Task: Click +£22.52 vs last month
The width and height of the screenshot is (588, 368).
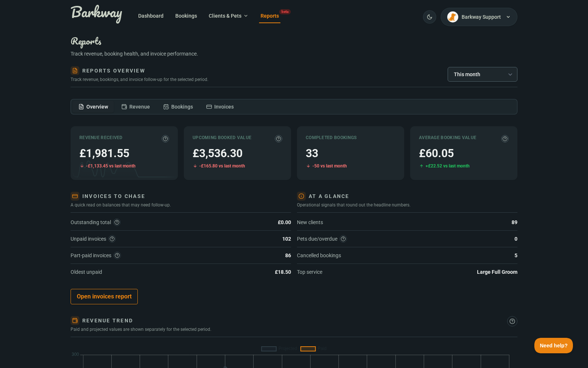Action: pos(447,166)
